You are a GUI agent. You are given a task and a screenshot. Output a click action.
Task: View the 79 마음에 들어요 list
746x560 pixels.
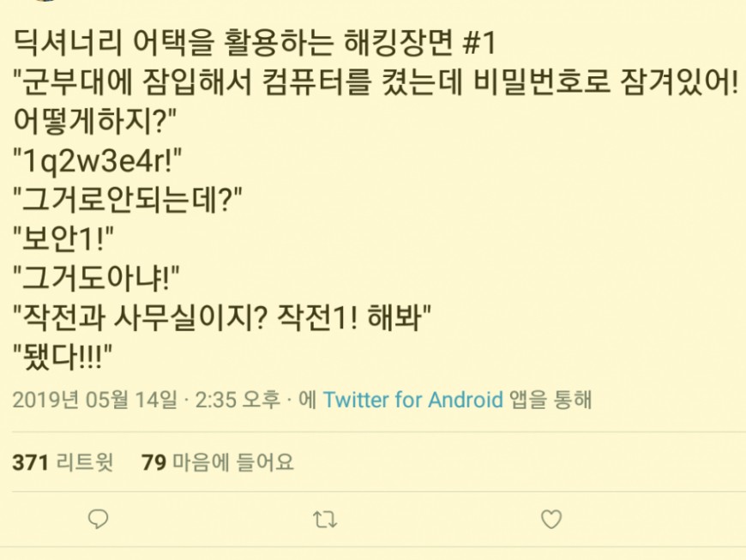[218, 462]
